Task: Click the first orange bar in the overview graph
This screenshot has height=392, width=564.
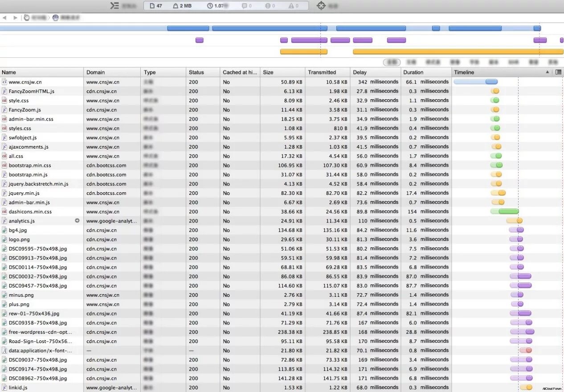Action: 303,52
